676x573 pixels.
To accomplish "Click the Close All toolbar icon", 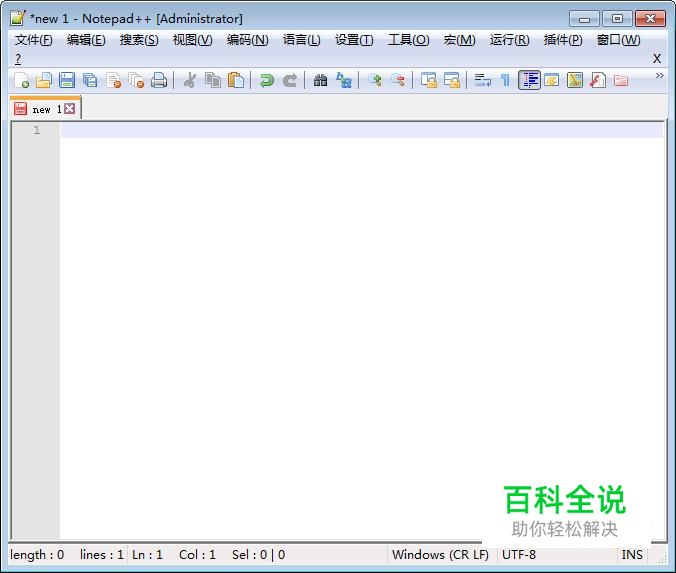I will 136,81.
